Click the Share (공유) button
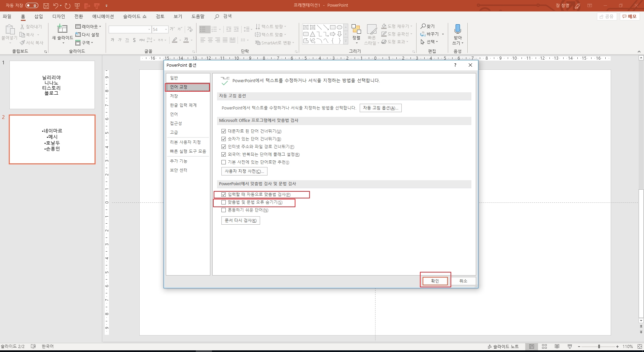 607,17
